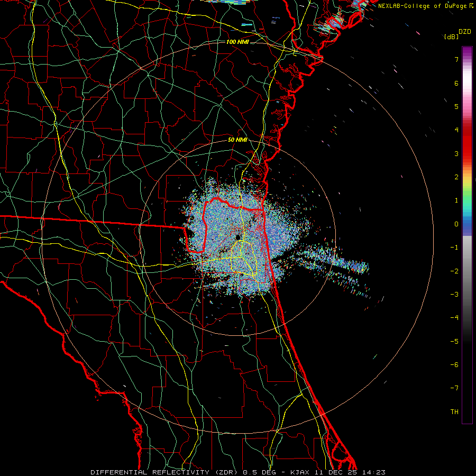Click the -2 value on the color scale
476x476 pixels.
(454, 271)
